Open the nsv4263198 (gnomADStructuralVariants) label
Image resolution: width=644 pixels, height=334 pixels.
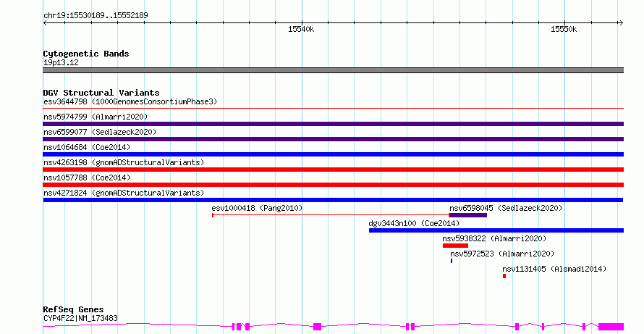(x=124, y=162)
